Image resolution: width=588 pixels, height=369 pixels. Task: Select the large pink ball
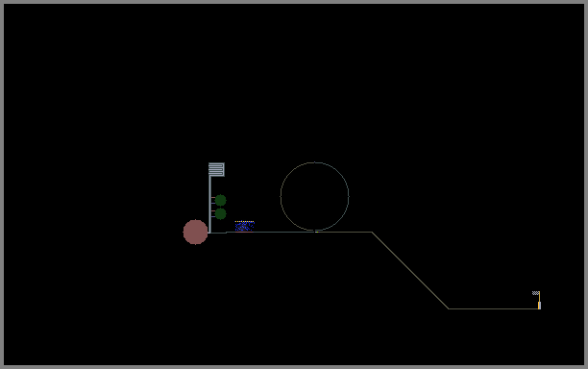tap(195, 233)
